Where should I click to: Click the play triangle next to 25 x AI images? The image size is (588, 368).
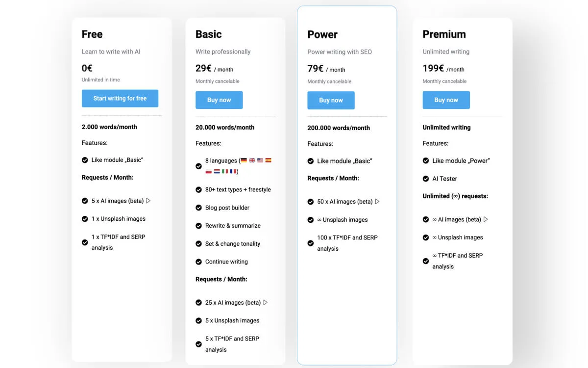[x=266, y=303]
